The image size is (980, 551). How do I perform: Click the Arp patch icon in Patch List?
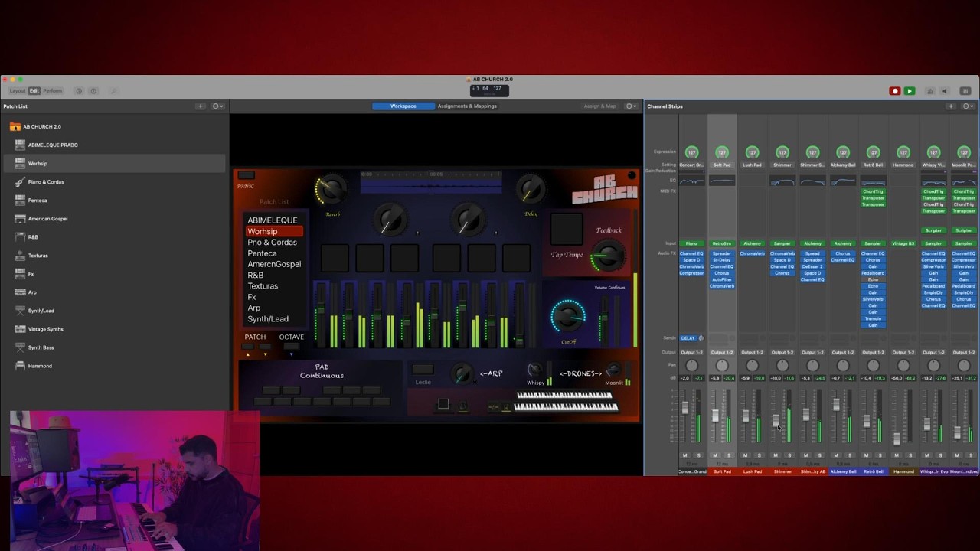point(20,292)
